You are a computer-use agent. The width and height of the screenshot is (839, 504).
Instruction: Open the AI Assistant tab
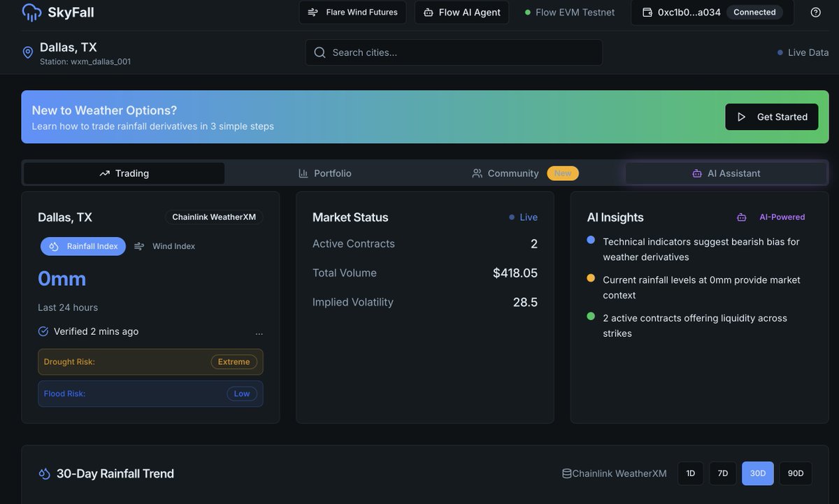click(726, 173)
